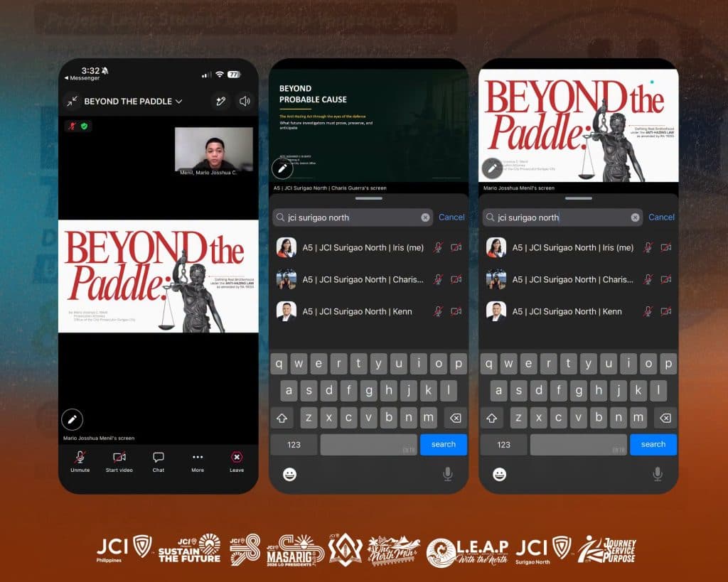Tap the sheet grabber handle in middle phone
The width and height of the screenshot is (728, 582).
(369, 198)
